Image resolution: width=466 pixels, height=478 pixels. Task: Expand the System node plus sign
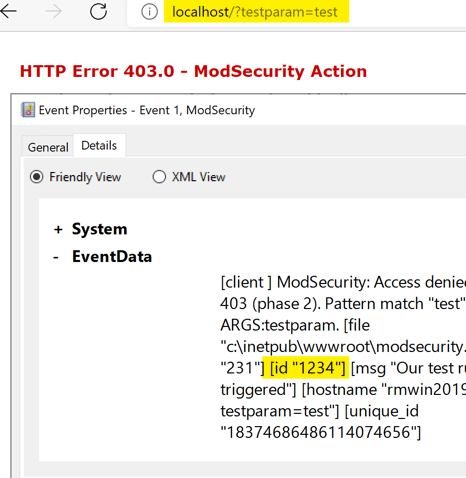pyautogui.click(x=58, y=229)
